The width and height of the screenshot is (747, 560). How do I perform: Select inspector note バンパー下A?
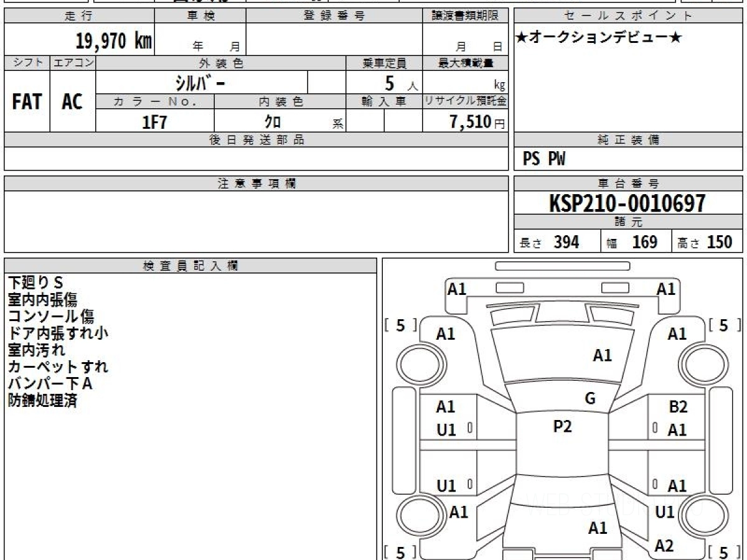click(50, 384)
